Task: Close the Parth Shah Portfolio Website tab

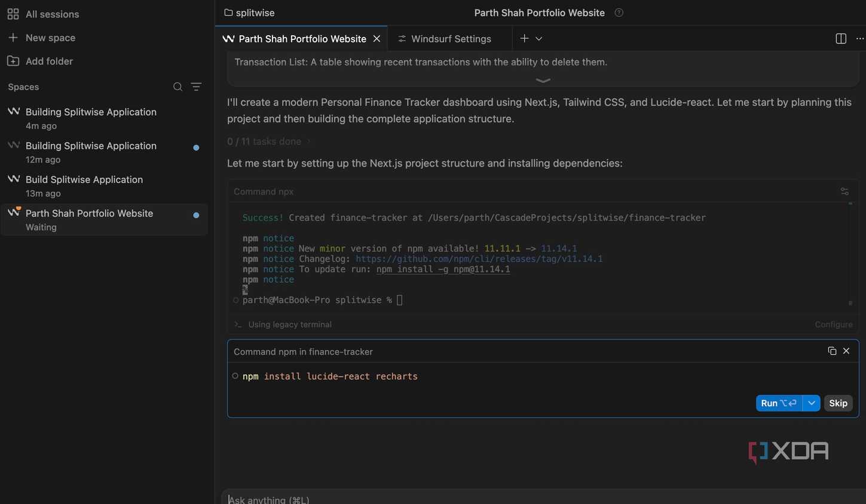Action: tap(377, 38)
